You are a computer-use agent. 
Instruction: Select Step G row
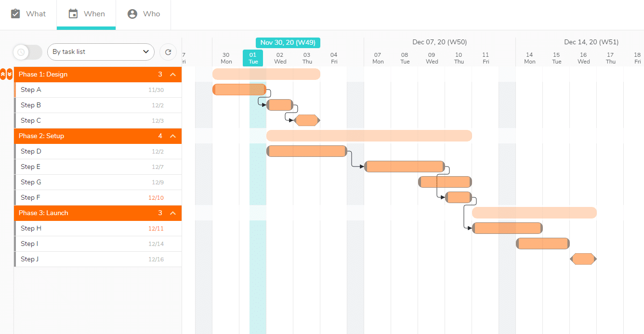coord(98,182)
